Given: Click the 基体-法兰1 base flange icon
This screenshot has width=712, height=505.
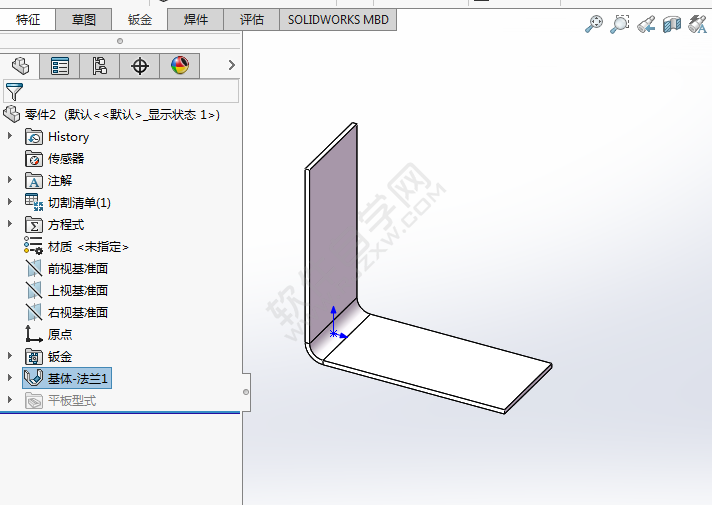Looking at the screenshot, I should coord(34,377).
